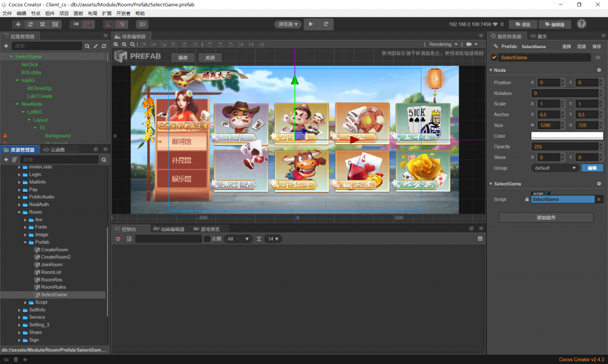This screenshot has width=608, height=364.
Task: Toggle the 3D node switch in inspector
Action: pos(598,58)
